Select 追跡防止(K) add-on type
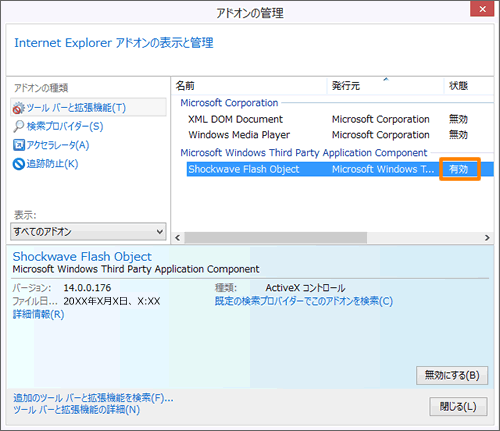Image resolution: width=500 pixels, height=431 pixels. point(52,164)
